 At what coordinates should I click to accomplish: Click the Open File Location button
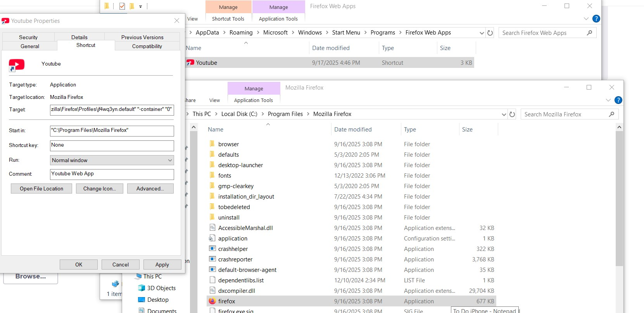tap(41, 188)
